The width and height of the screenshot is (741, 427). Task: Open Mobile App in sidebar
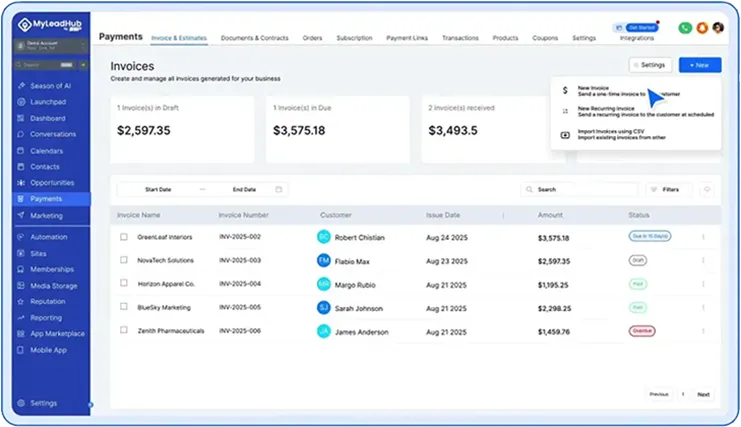48,350
